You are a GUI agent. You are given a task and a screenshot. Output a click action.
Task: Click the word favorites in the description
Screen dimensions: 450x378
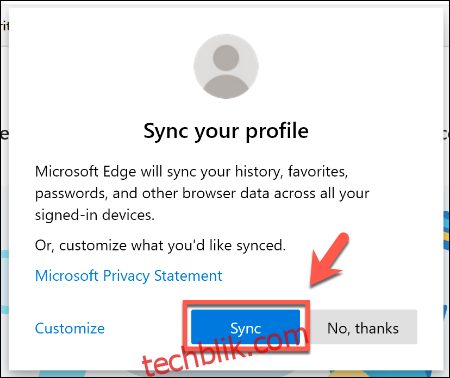[x=318, y=172]
